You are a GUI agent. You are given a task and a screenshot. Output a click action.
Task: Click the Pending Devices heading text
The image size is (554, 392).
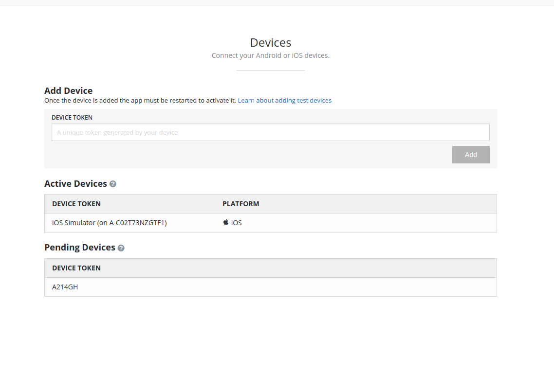tap(80, 248)
